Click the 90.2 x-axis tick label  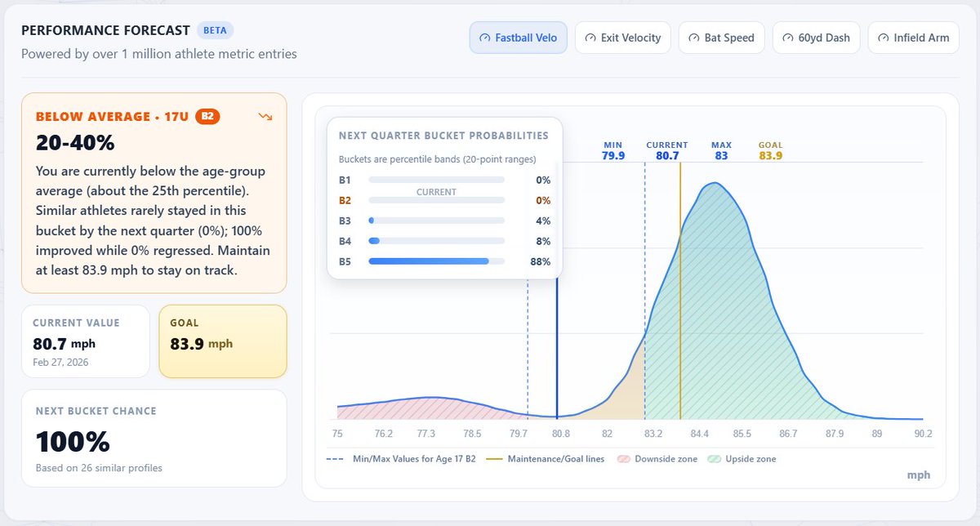pyautogui.click(x=923, y=434)
